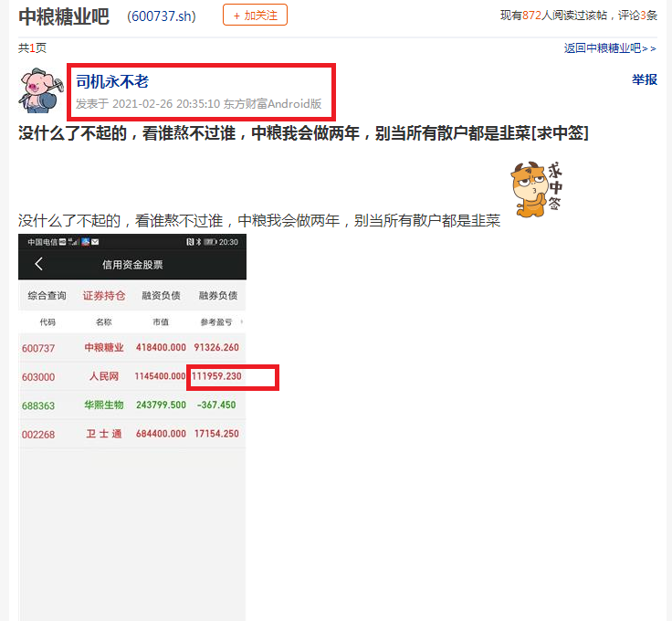This screenshot has width=672, height=621.
Task: Click the battery icon in phone status bar
Action: [210, 242]
